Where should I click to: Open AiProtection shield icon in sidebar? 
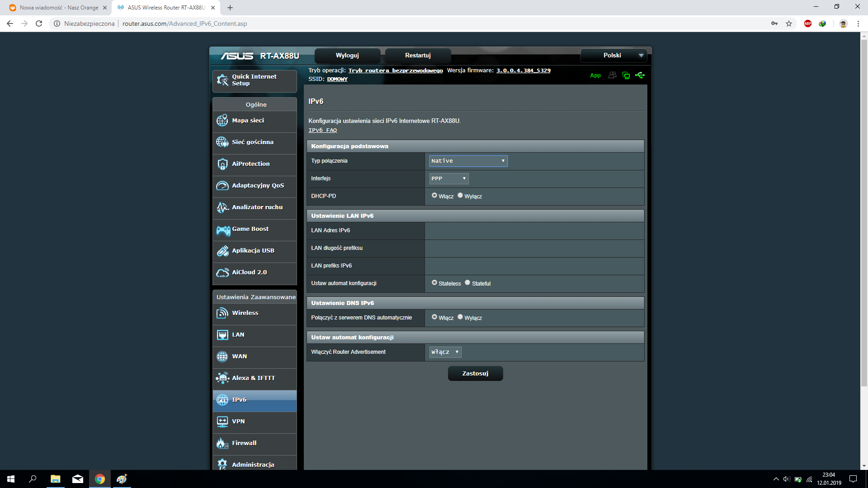pyautogui.click(x=222, y=164)
